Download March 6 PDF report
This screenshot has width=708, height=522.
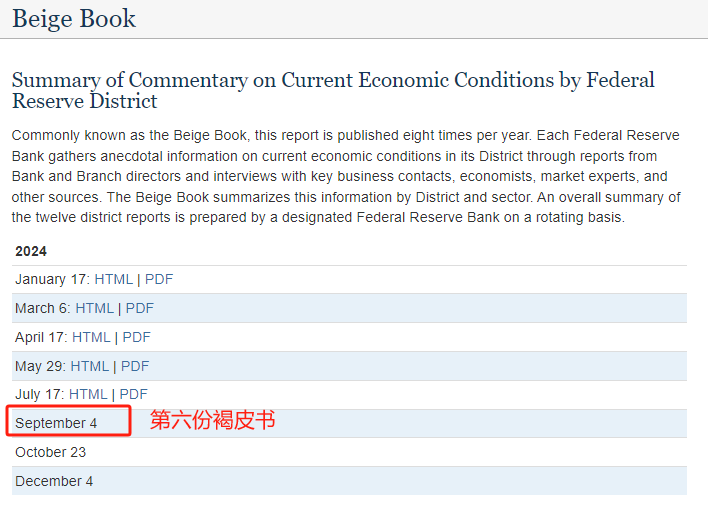click(140, 308)
